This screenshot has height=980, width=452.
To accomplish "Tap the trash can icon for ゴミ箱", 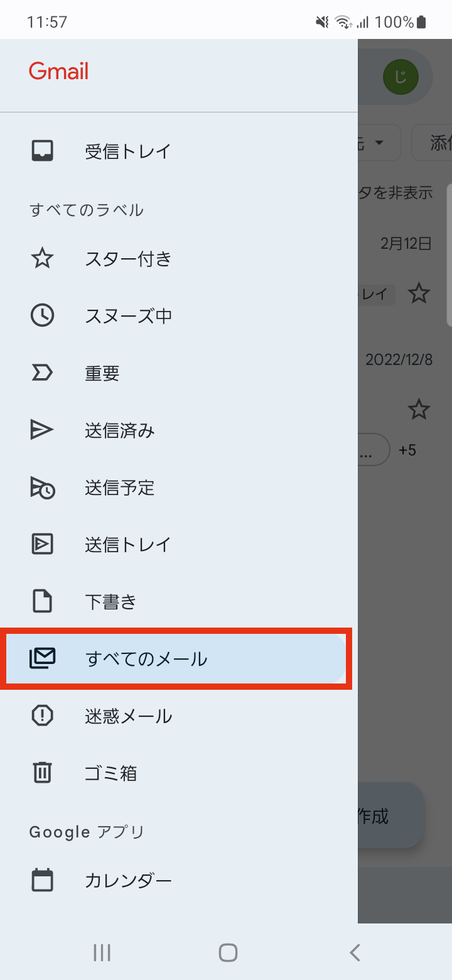I will coord(42,773).
